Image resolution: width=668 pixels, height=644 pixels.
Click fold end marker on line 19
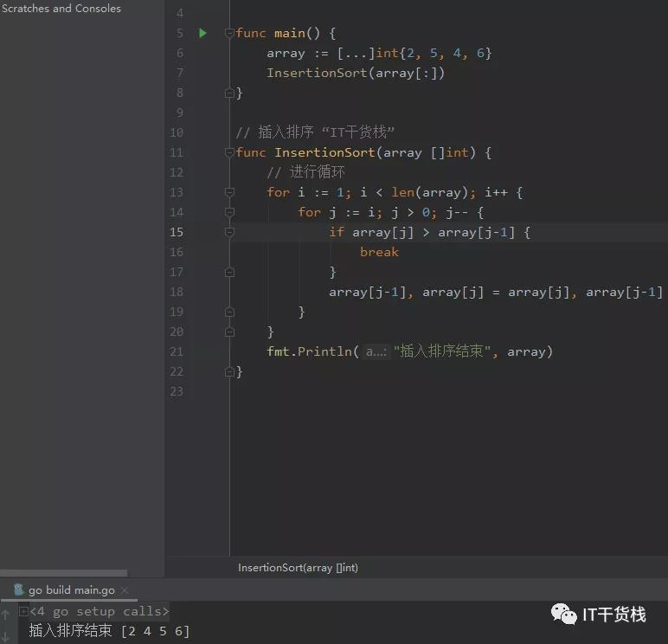[229, 312]
